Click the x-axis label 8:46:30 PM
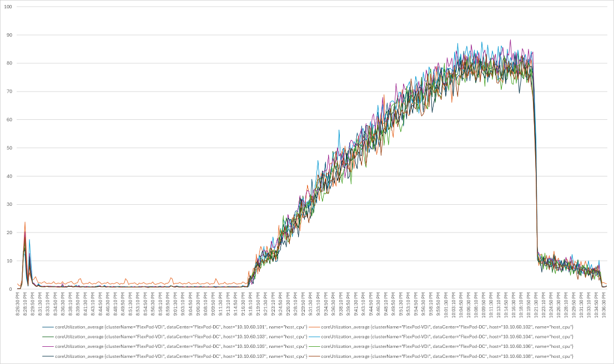Viewport: 614px width, 364px height. (x=108, y=305)
